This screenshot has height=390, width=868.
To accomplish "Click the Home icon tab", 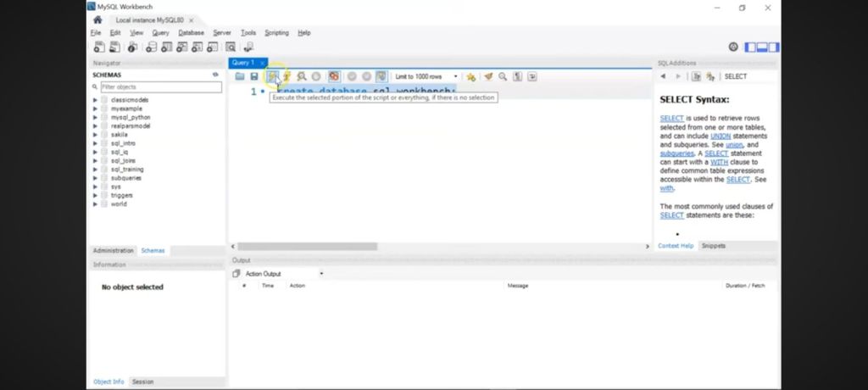I will (x=98, y=19).
